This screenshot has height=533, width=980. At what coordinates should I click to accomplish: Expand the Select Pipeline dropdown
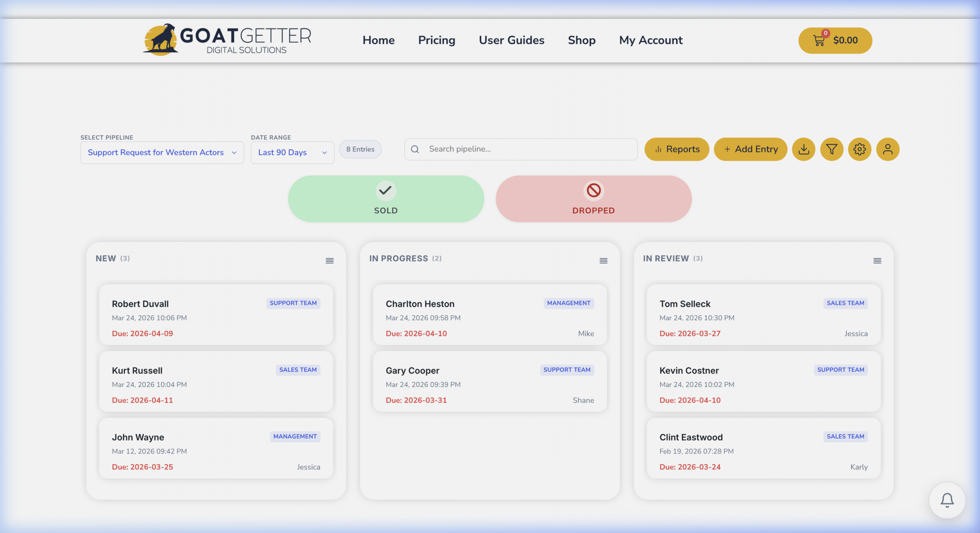pos(162,153)
